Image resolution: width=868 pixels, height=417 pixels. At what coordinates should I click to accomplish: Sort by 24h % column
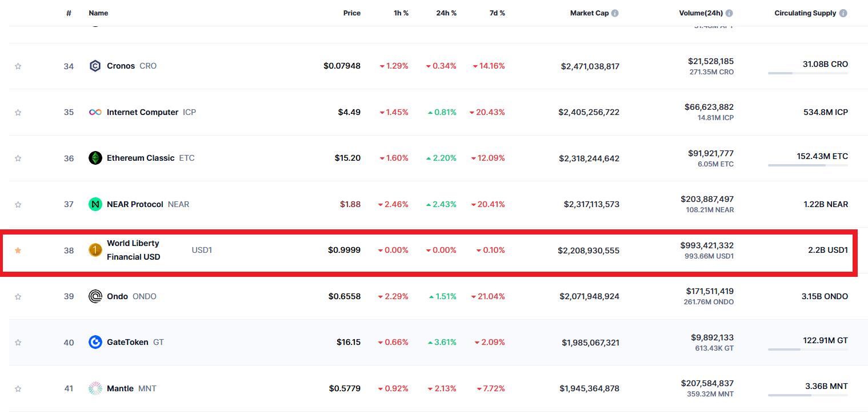click(446, 13)
